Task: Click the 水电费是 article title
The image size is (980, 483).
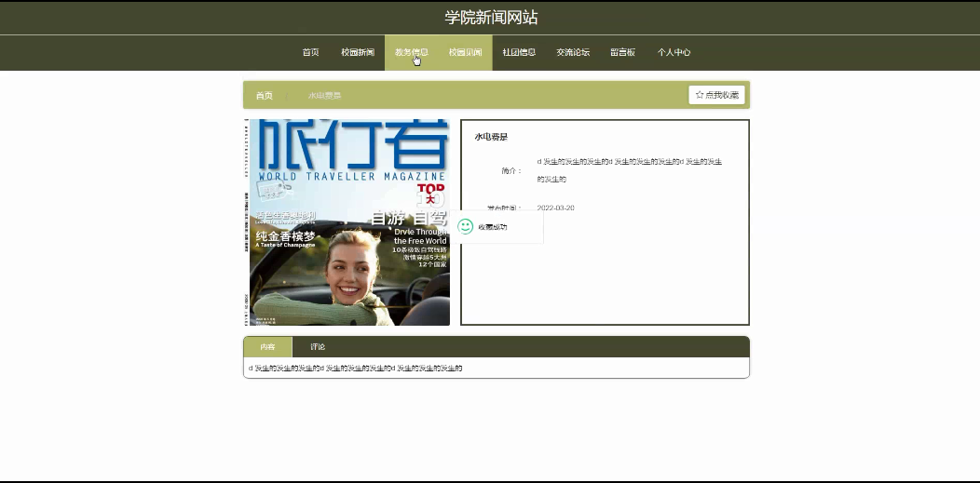Action: (x=491, y=137)
